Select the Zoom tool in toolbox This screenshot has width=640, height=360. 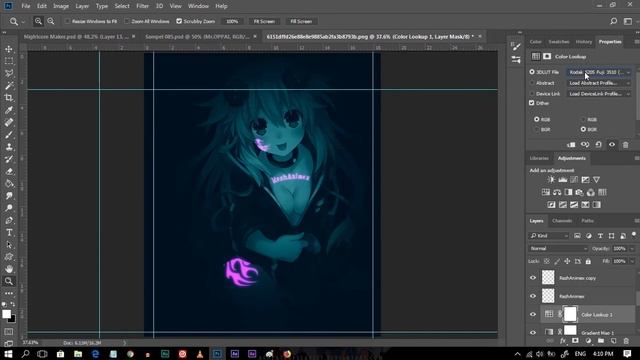[x=9, y=281]
